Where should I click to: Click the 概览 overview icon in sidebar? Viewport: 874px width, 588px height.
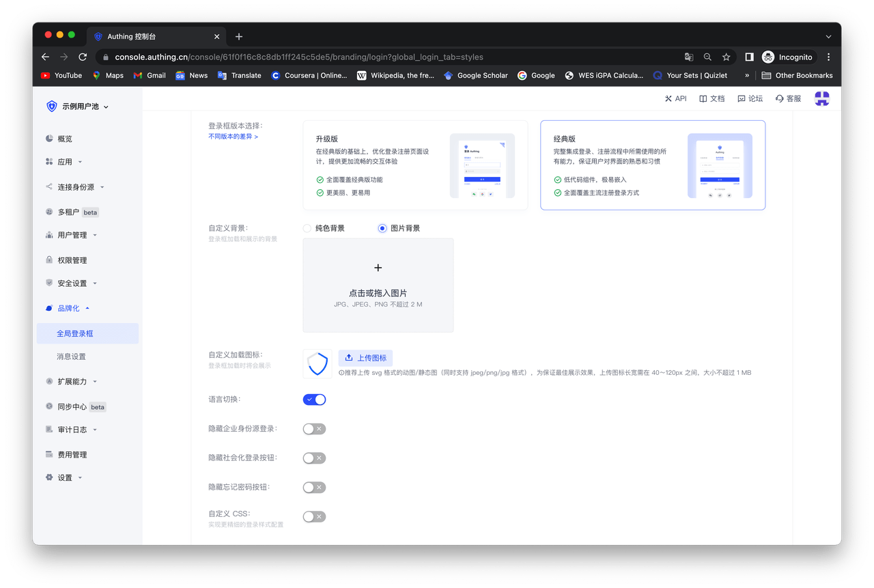49,139
